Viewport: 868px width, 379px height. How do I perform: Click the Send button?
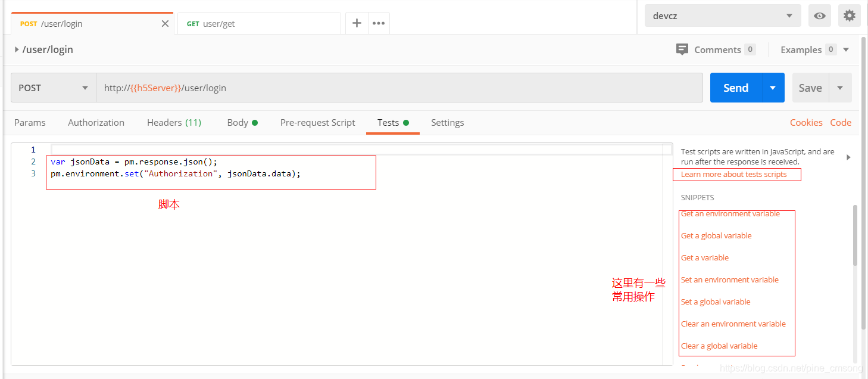click(x=736, y=88)
